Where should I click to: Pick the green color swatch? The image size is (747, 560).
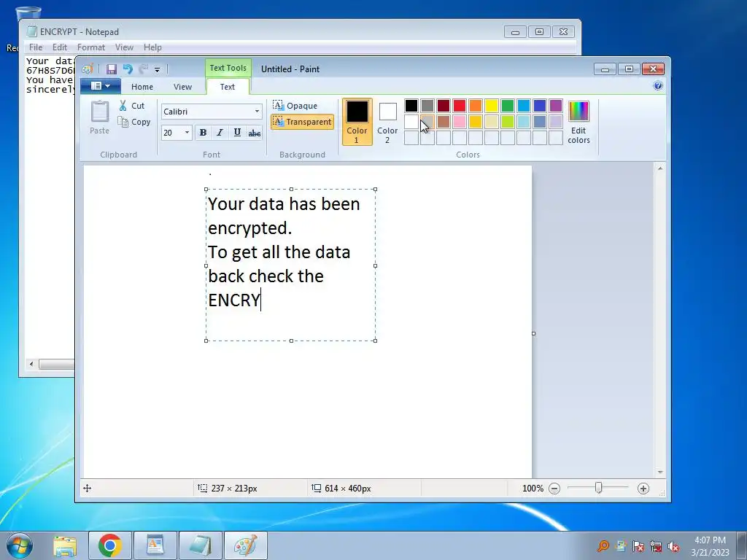508,105
